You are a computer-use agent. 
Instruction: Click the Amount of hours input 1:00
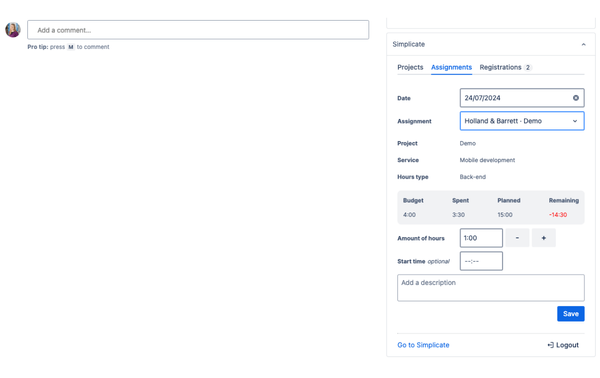pyautogui.click(x=481, y=238)
